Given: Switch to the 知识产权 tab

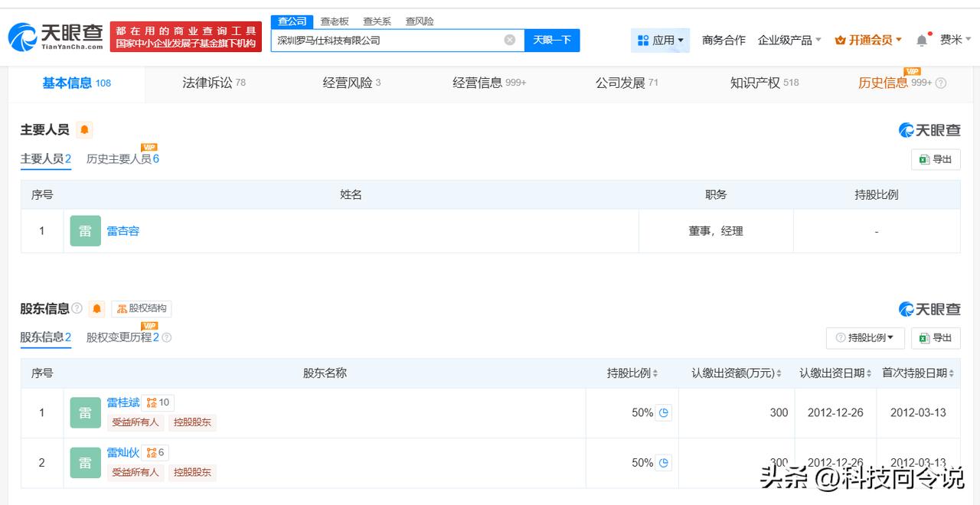Looking at the screenshot, I should click(764, 83).
